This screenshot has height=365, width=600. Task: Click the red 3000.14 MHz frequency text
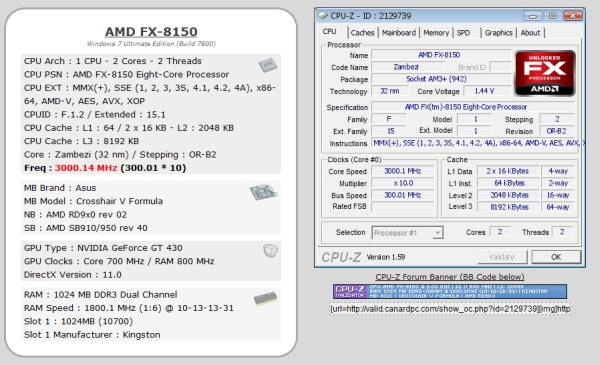pyautogui.click(x=86, y=168)
